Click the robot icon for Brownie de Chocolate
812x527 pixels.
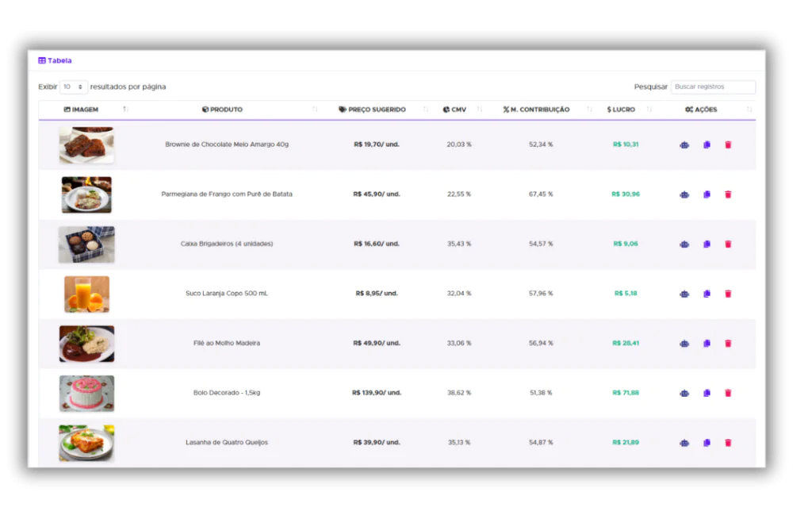(x=684, y=145)
